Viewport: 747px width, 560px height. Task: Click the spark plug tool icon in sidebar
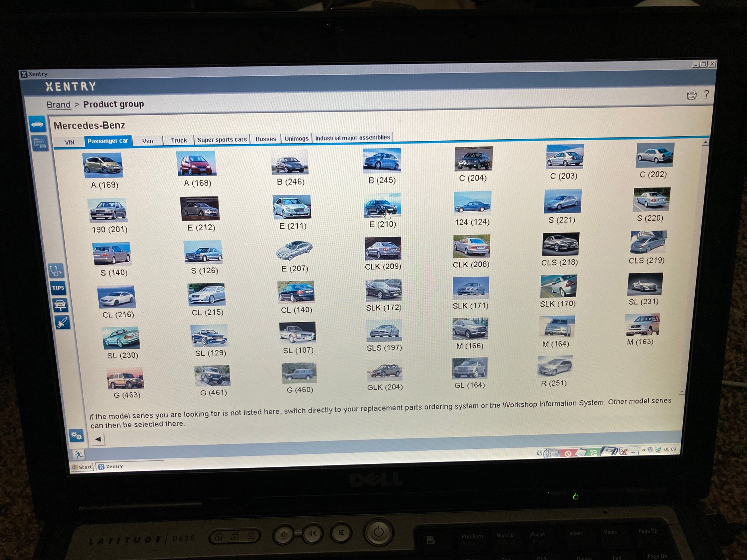point(62,322)
